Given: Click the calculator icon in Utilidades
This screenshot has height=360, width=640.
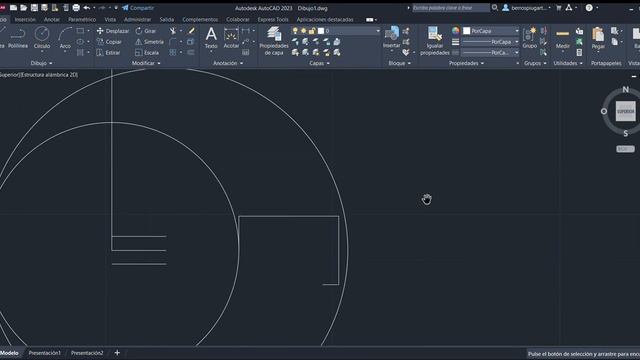Looking at the screenshot, I should 579,52.
